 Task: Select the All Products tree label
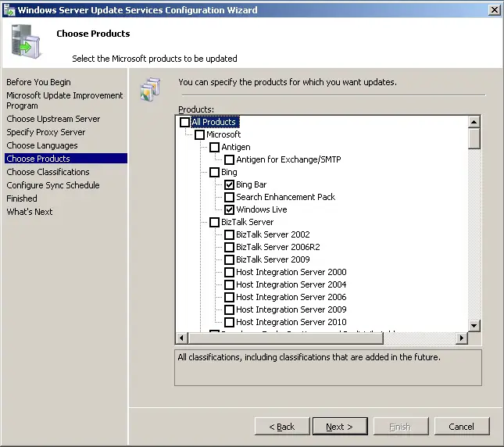pyautogui.click(x=214, y=122)
